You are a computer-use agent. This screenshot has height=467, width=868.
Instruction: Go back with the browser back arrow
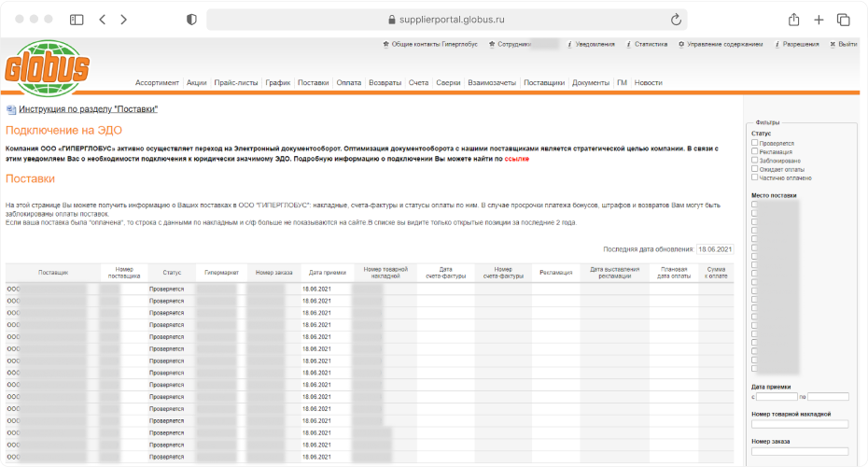tap(103, 20)
